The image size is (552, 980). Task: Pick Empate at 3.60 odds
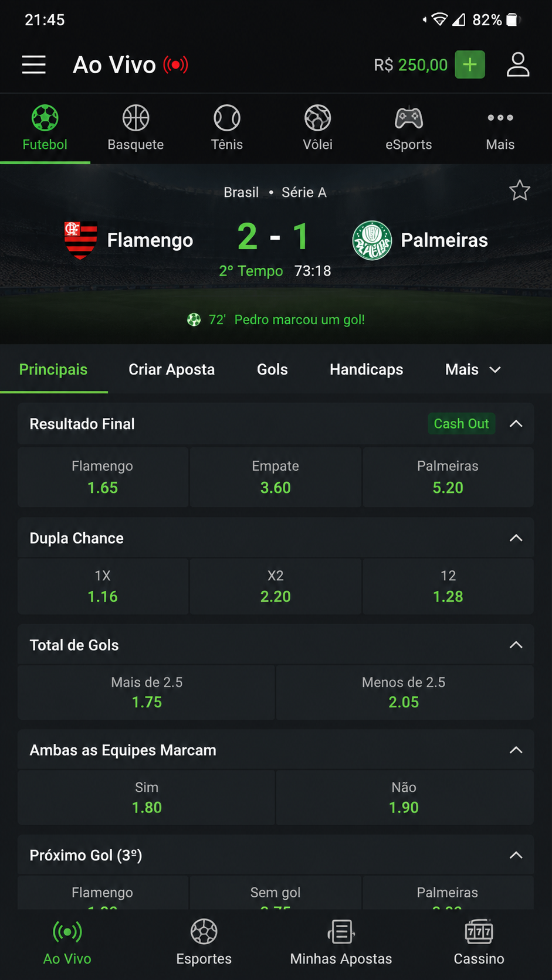coord(276,477)
